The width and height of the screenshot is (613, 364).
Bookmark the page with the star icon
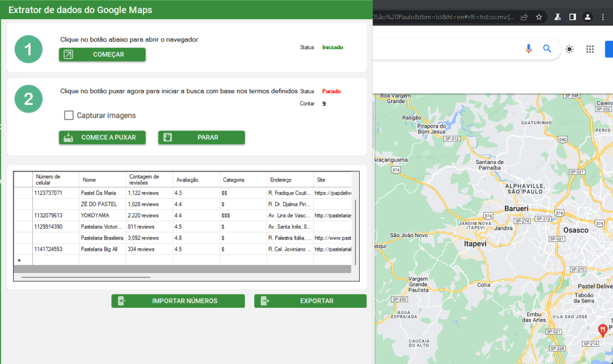tap(539, 17)
